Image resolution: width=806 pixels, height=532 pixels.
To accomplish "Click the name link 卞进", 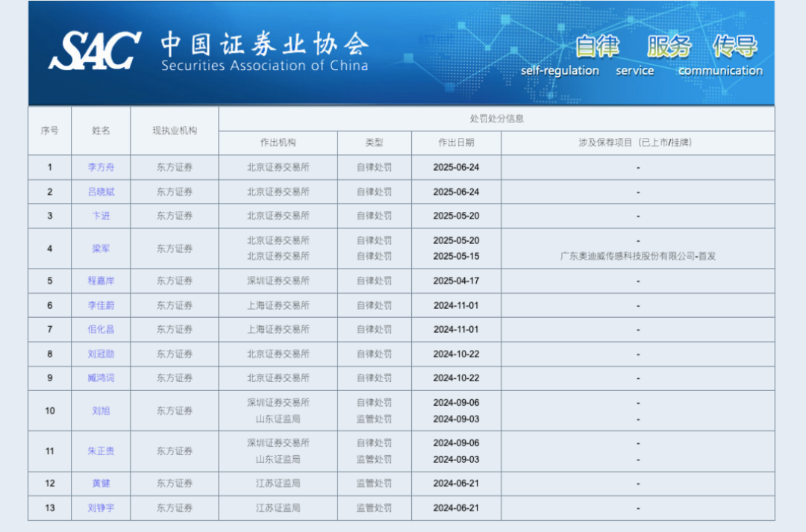I will pos(101,216).
